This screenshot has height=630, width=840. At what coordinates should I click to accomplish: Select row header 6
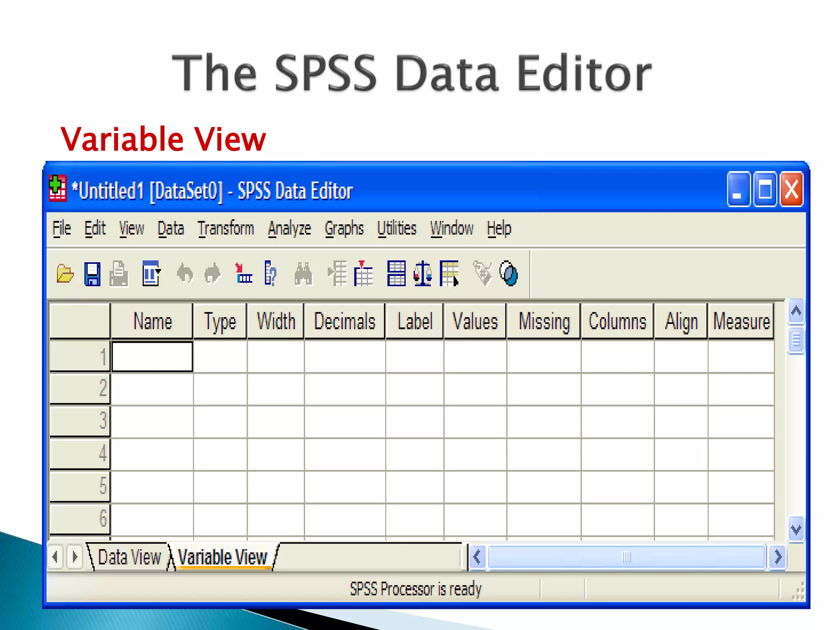click(80, 518)
